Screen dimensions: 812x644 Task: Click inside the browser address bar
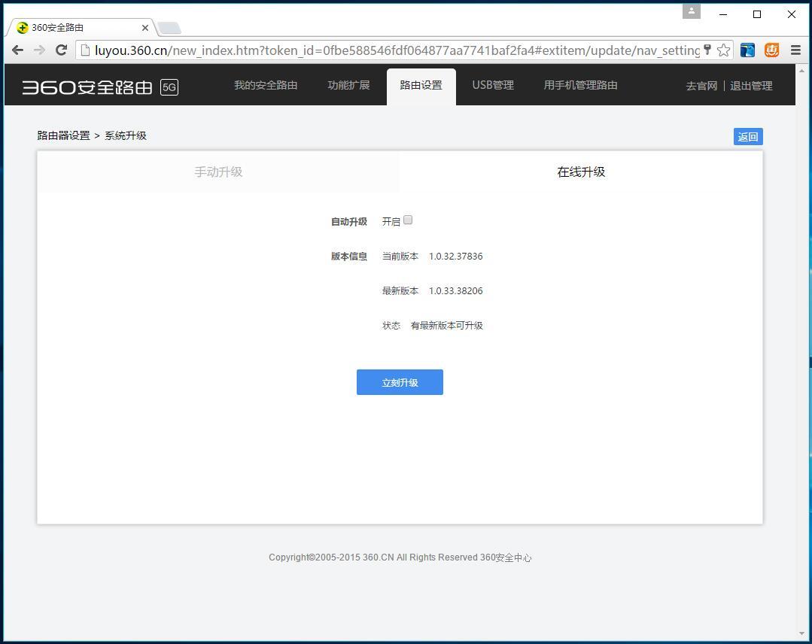(376, 50)
